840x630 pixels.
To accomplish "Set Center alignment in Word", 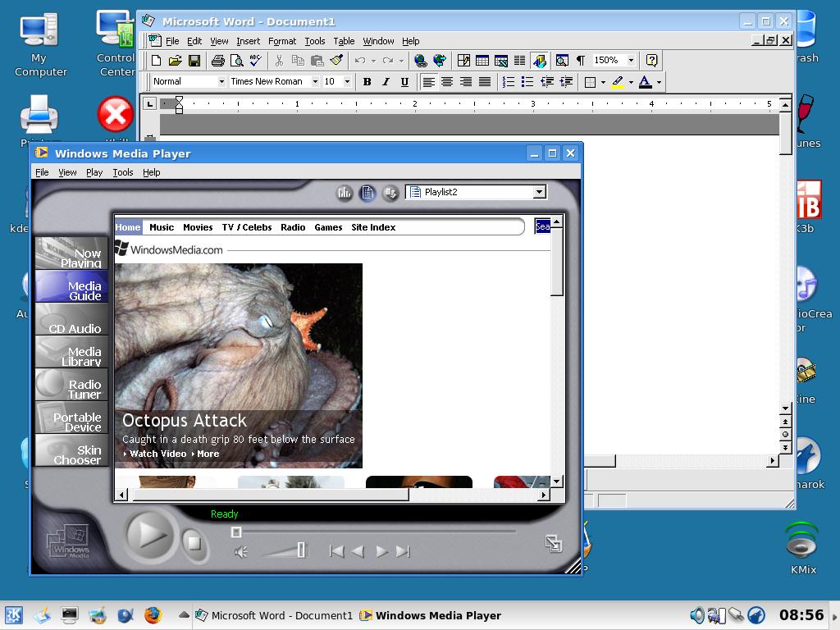I will pyautogui.click(x=447, y=81).
